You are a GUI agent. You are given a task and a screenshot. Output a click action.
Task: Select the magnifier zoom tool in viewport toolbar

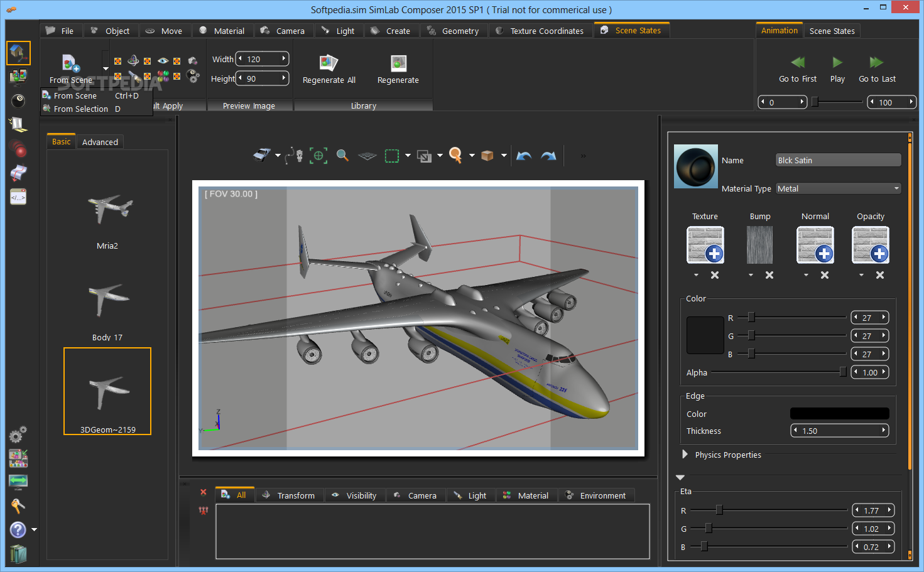(x=342, y=155)
